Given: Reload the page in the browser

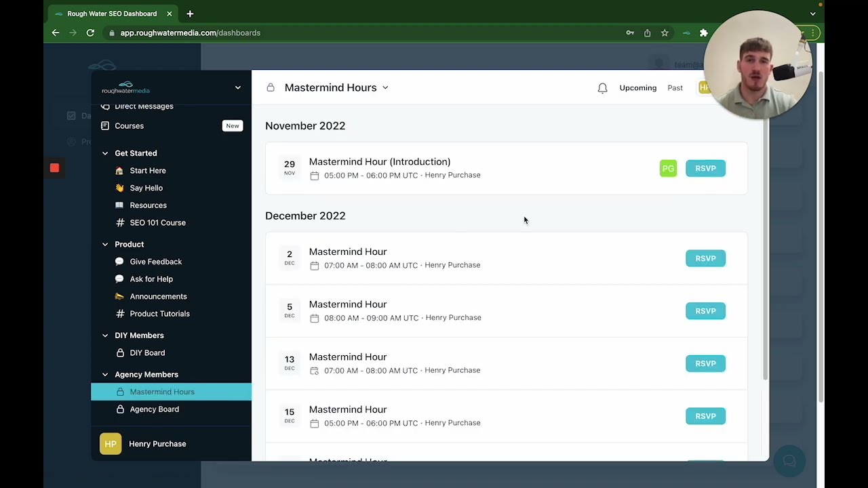Looking at the screenshot, I should point(90,33).
